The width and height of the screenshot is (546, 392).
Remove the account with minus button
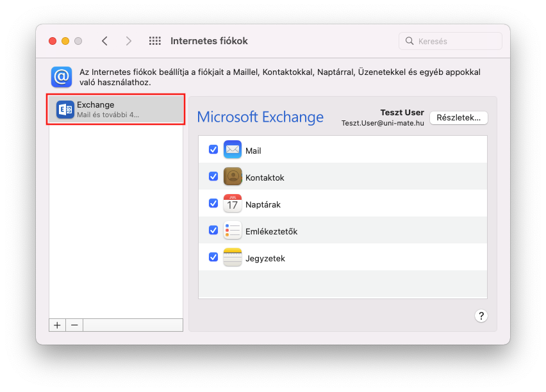(x=74, y=325)
